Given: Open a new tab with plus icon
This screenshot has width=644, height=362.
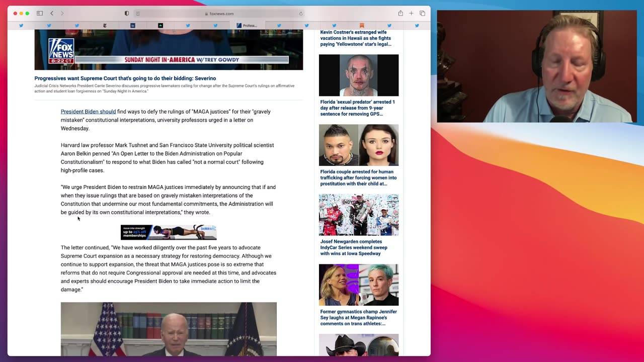Looking at the screenshot, I should (x=411, y=14).
